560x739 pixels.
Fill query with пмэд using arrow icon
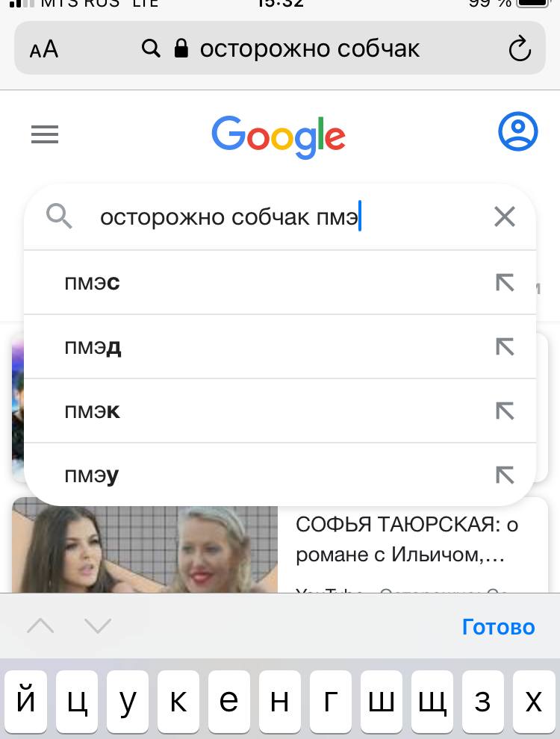pyautogui.click(x=505, y=346)
